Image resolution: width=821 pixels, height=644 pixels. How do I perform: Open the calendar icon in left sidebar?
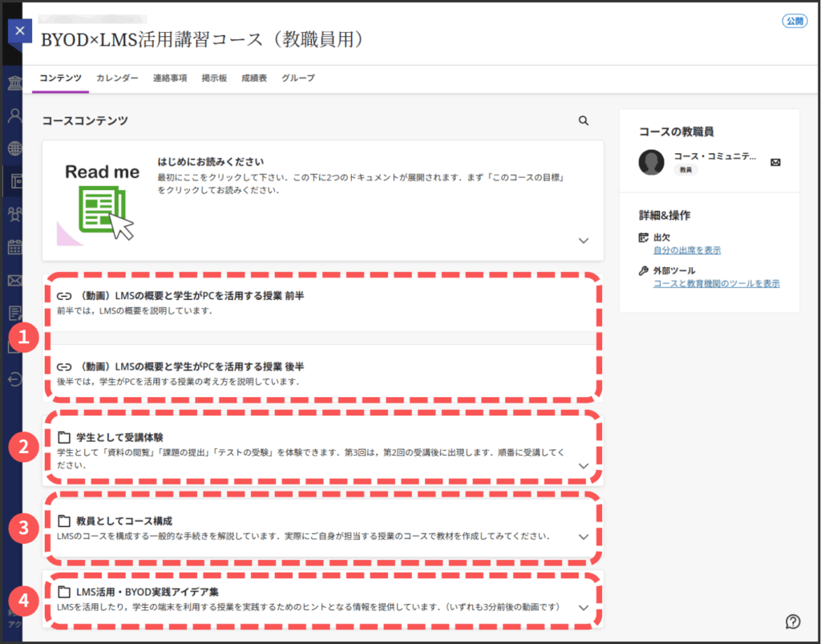(x=14, y=247)
